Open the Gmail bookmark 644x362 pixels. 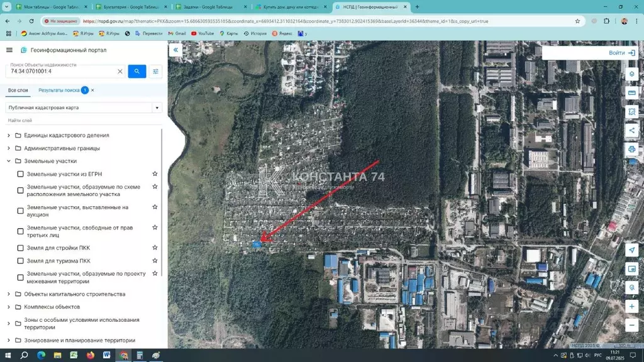click(177, 34)
